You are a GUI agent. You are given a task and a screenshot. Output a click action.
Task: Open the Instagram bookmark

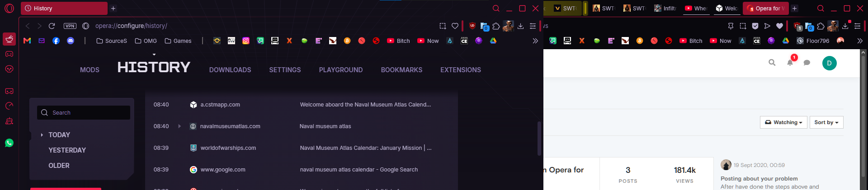click(x=246, y=41)
